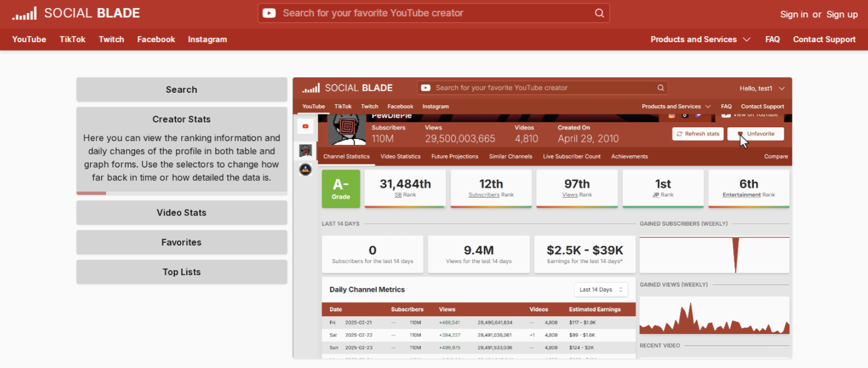
Task: Select TikTok in the preview's navigation
Action: click(x=343, y=106)
